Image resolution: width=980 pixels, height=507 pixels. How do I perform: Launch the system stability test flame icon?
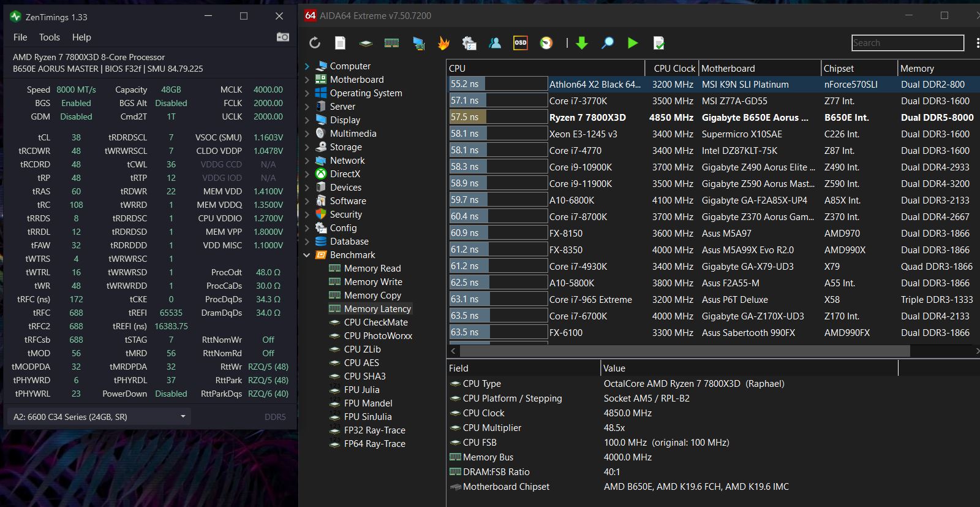pos(443,43)
